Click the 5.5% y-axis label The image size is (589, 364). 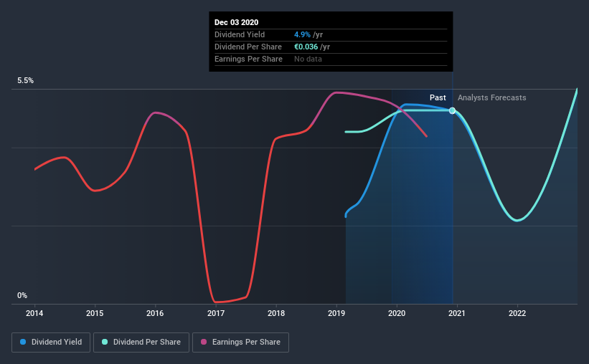click(x=26, y=81)
